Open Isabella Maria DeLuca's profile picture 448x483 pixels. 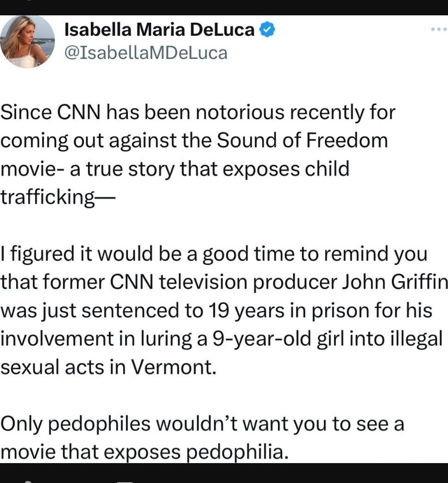pos(28,41)
